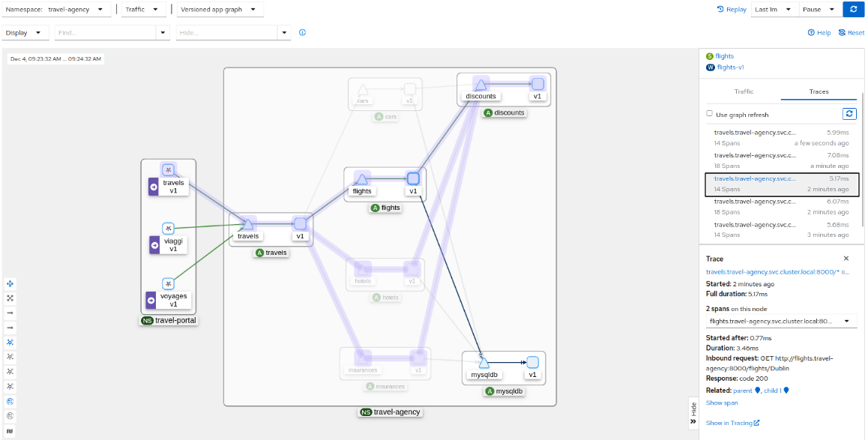Viewport: 868px width, 440px height.
Task: Select the graph centering crosshair icon
Action: click(10, 283)
